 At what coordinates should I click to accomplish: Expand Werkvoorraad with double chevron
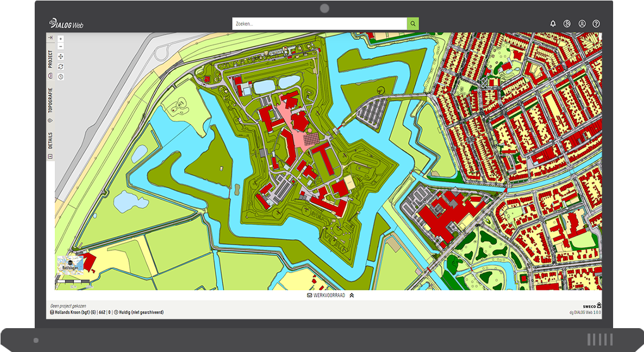pyautogui.click(x=352, y=295)
